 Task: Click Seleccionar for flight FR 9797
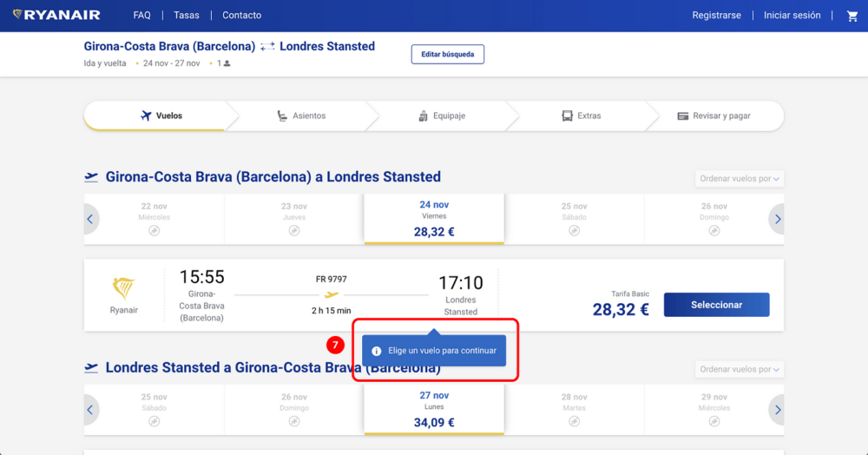716,305
